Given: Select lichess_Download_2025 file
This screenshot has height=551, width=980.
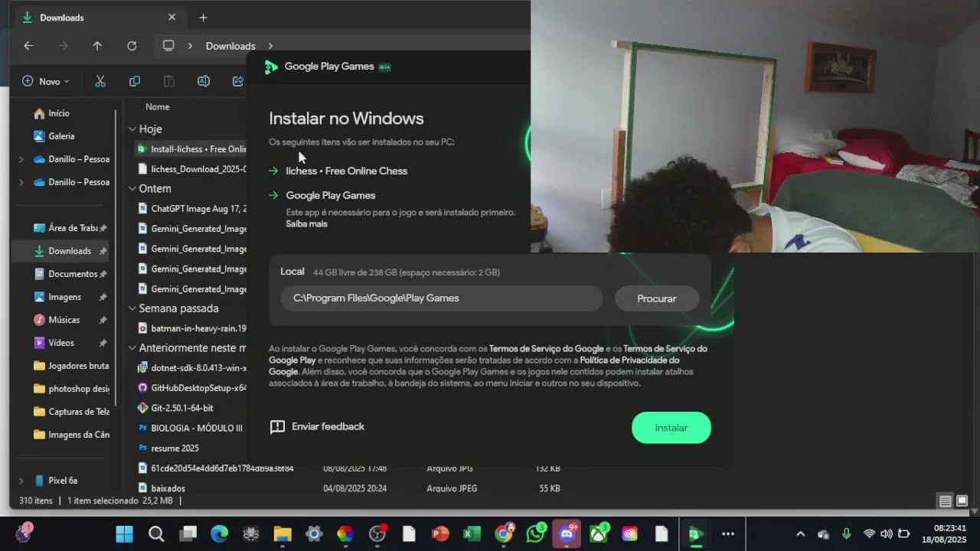Looking at the screenshot, I should click(191, 169).
